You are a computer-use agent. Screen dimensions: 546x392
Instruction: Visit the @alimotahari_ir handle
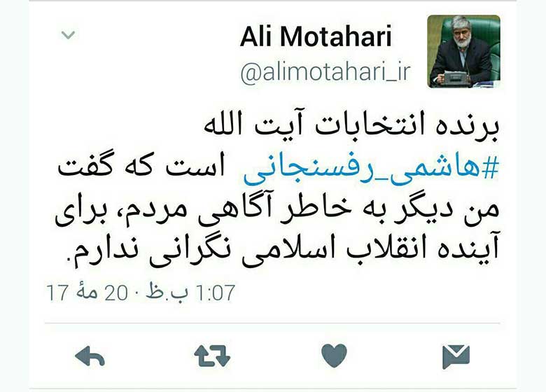point(325,72)
